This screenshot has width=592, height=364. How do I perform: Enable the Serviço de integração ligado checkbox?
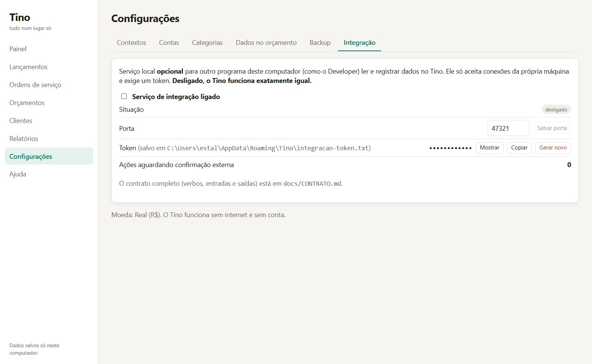click(x=124, y=96)
